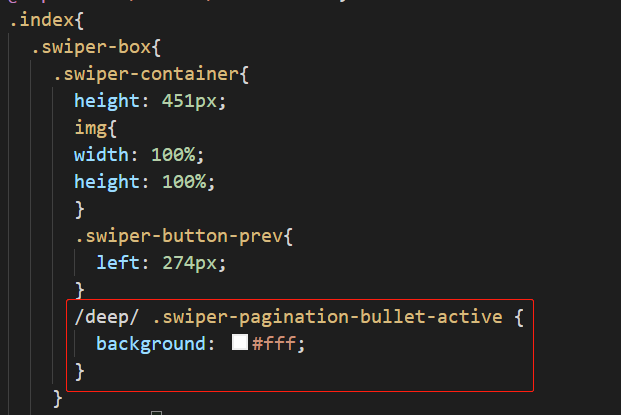
Task: Place cursor on the .index selector
Action: [42, 20]
